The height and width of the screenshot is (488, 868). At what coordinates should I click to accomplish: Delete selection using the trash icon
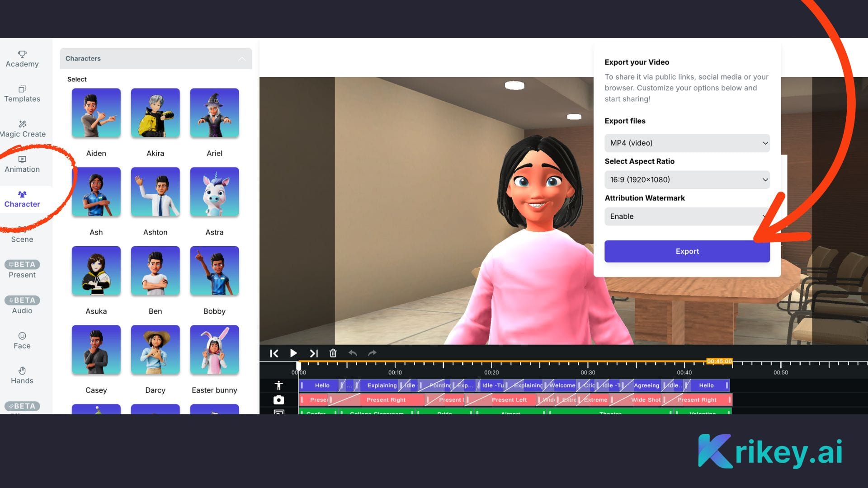pyautogui.click(x=333, y=353)
